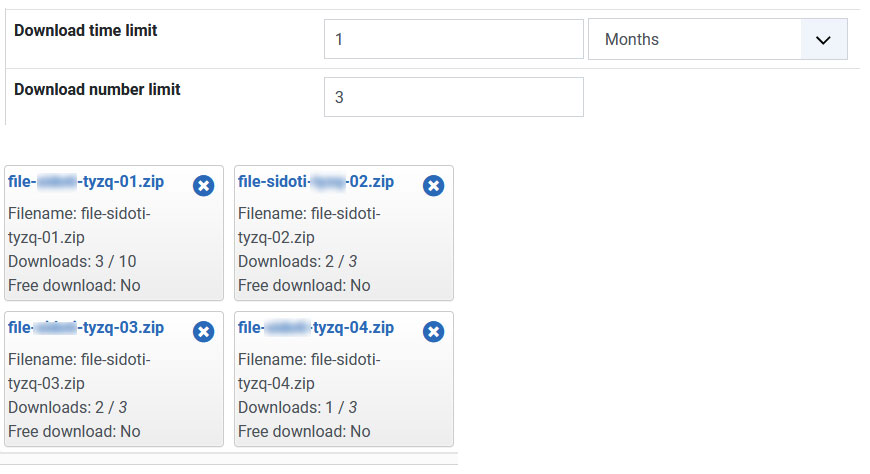This screenshot has height=474, width=870.
Task: Open the Months time unit dropdown
Action: tap(717, 40)
